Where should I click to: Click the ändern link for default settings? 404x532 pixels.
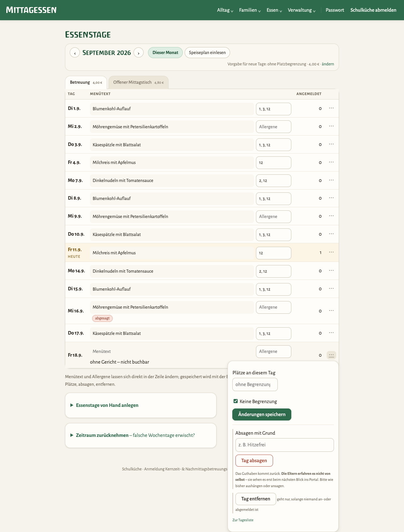pyautogui.click(x=328, y=64)
